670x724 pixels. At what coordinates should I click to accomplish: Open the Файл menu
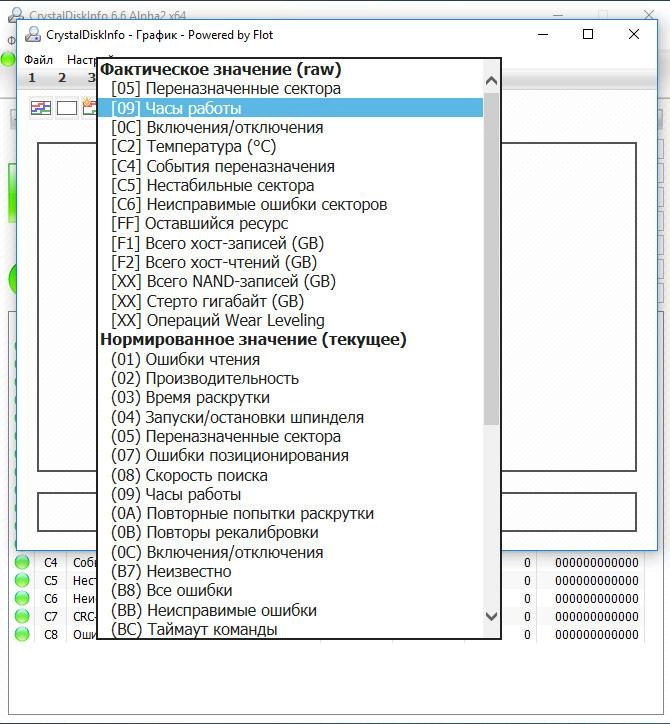pos(38,60)
